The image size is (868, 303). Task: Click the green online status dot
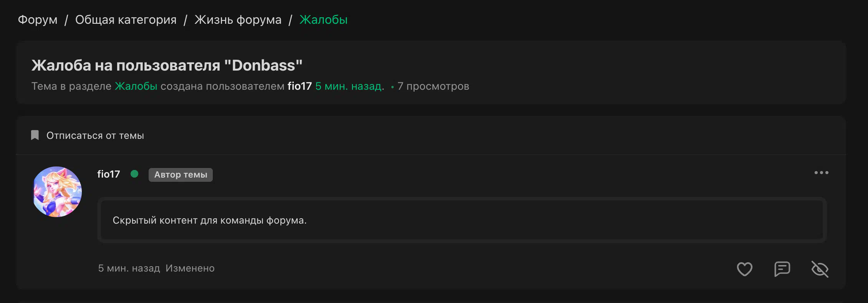[134, 174]
